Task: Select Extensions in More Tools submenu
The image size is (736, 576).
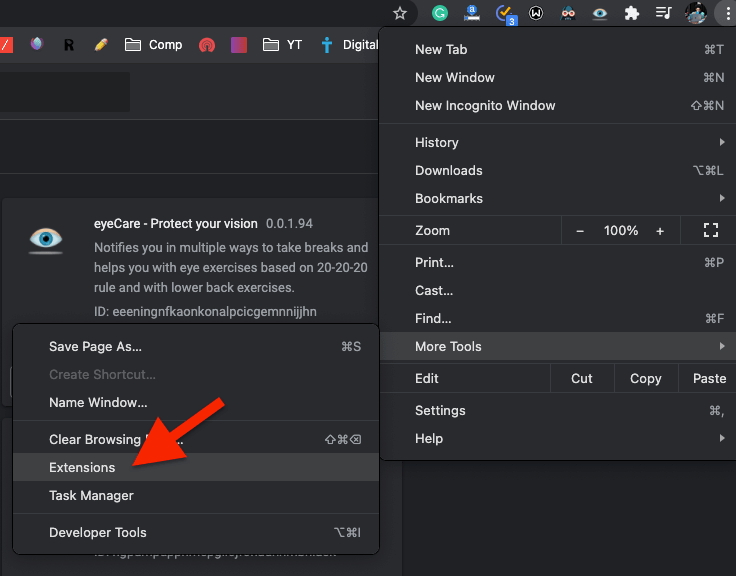Action: 82,468
